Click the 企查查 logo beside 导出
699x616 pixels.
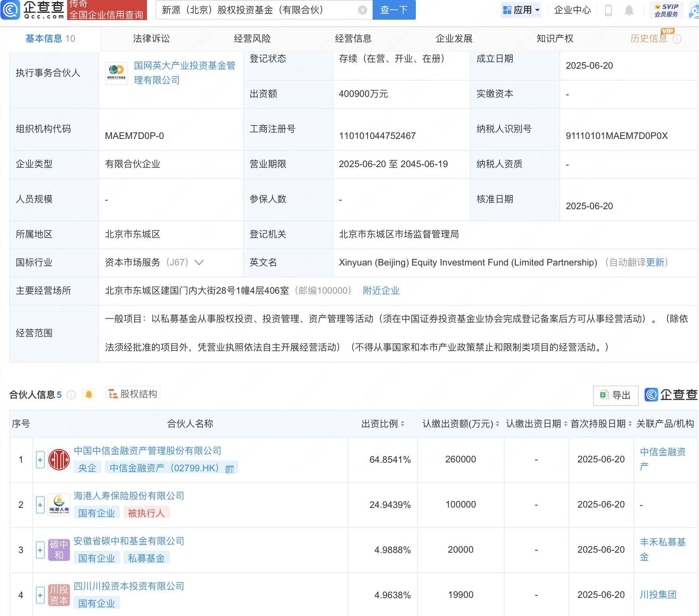[x=671, y=394]
